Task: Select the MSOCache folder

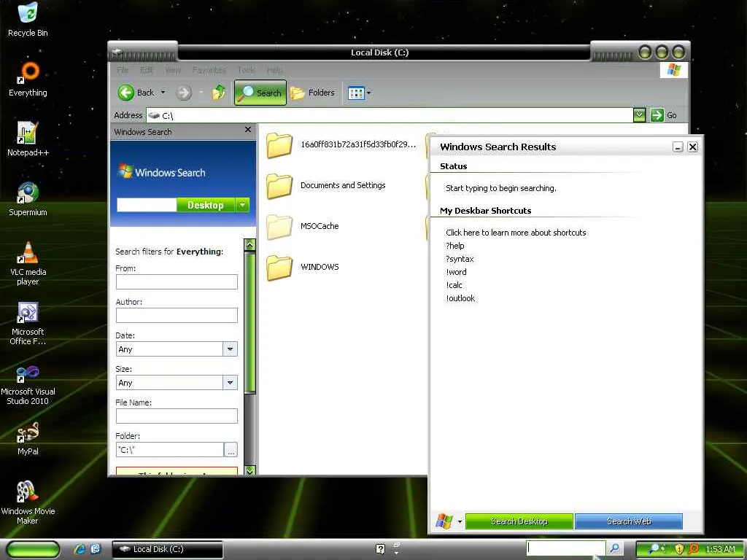Action: (x=303, y=226)
